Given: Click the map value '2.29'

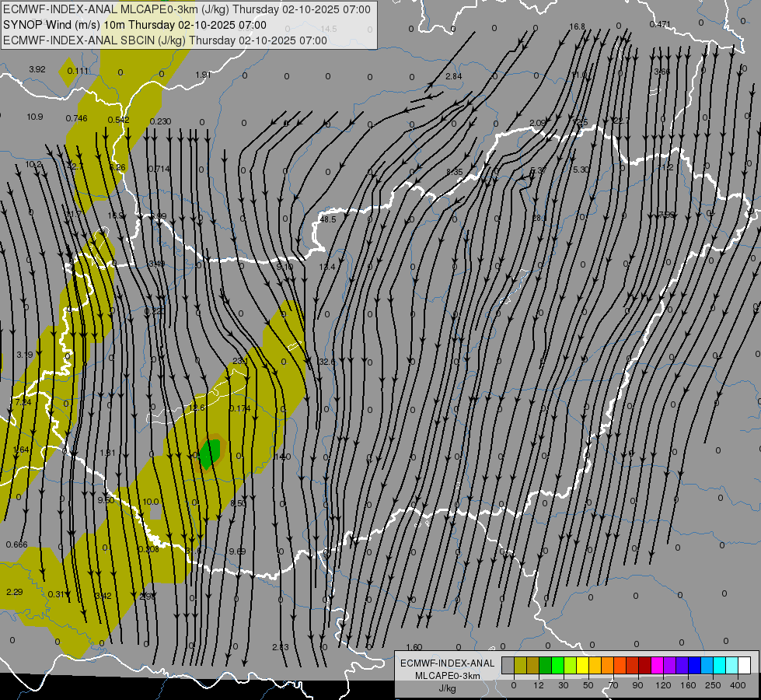Looking at the screenshot, I should (x=15, y=592).
